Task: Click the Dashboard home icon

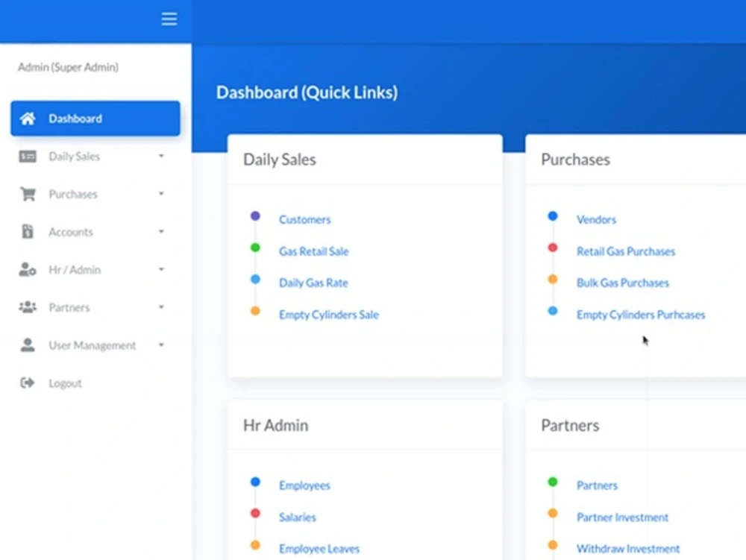Action: pos(28,119)
